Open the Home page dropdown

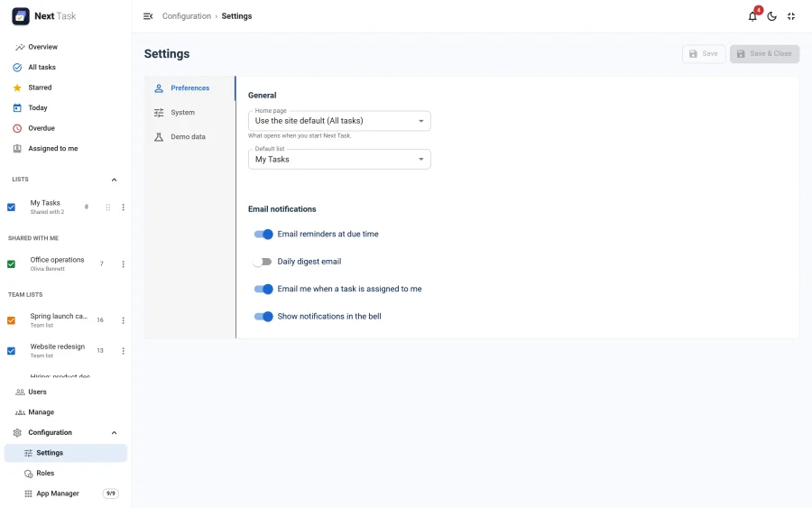pos(339,121)
